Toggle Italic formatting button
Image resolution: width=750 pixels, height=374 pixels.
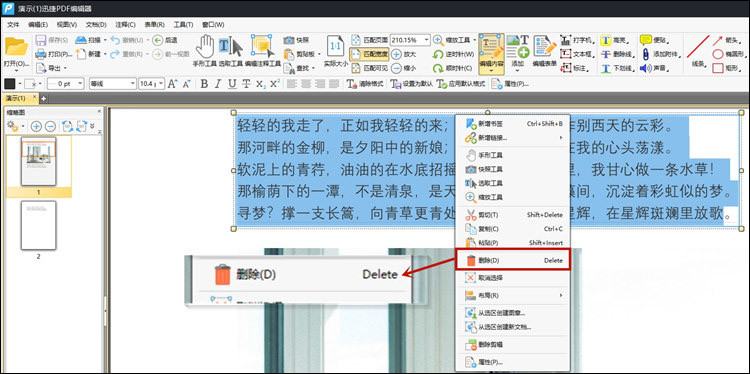pyautogui.click(x=218, y=84)
